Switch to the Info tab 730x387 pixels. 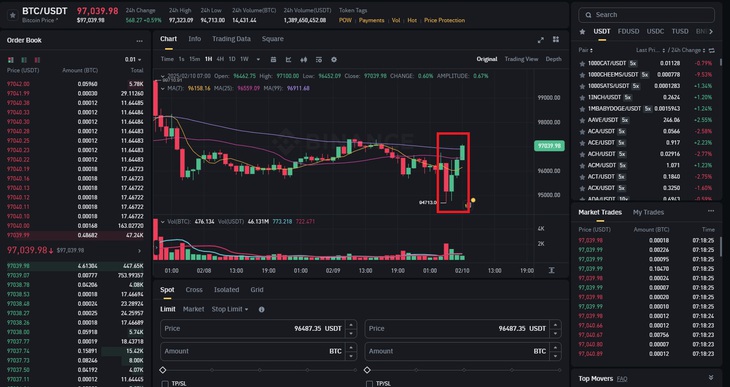[195, 39]
